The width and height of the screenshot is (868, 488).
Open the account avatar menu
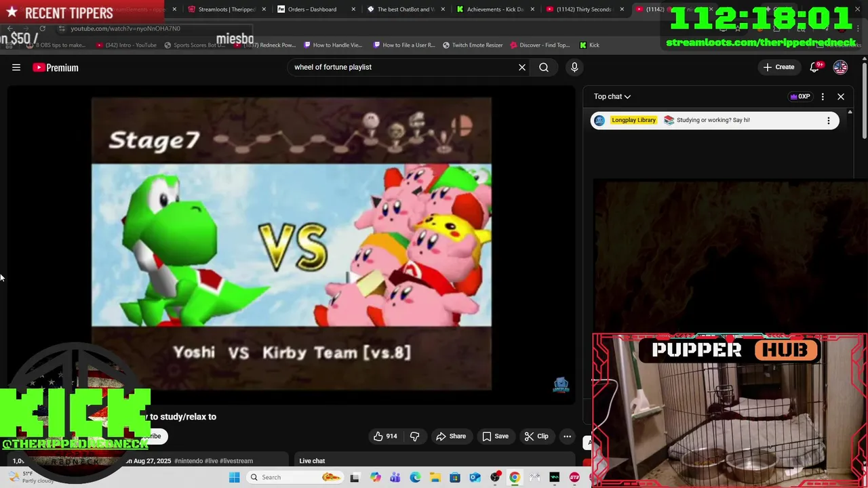pyautogui.click(x=840, y=67)
